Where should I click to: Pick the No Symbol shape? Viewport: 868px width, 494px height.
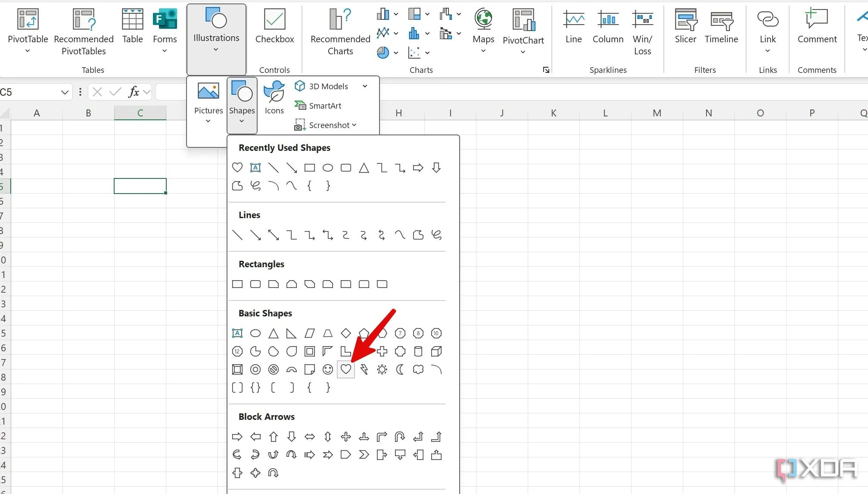pos(274,369)
